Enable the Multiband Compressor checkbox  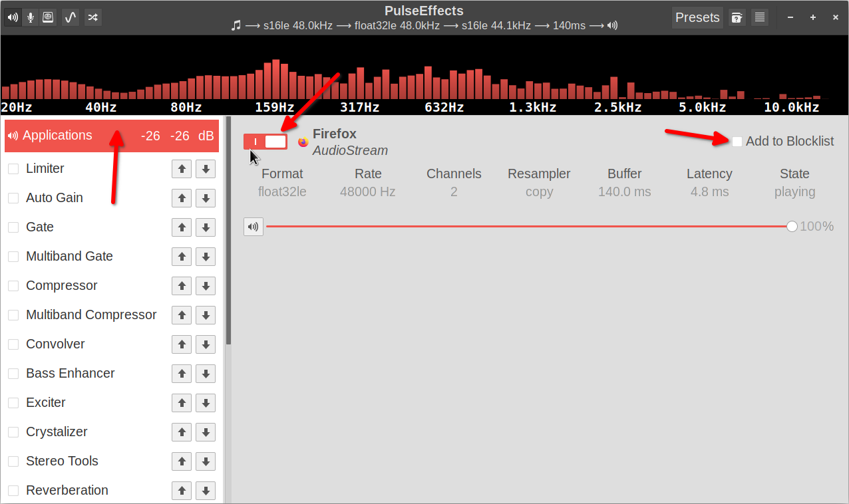pyautogui.click(x=13, y=315)
